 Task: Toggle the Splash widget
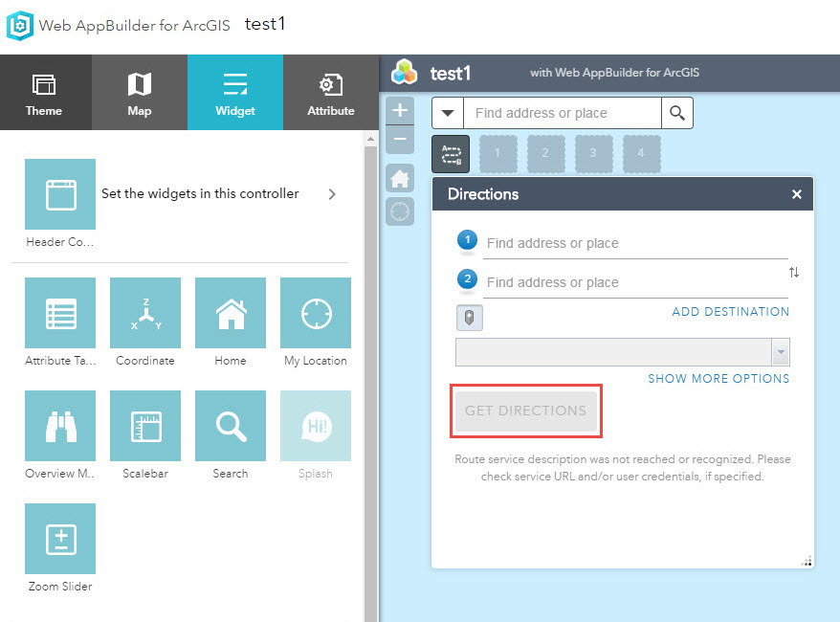coord(316,426)
